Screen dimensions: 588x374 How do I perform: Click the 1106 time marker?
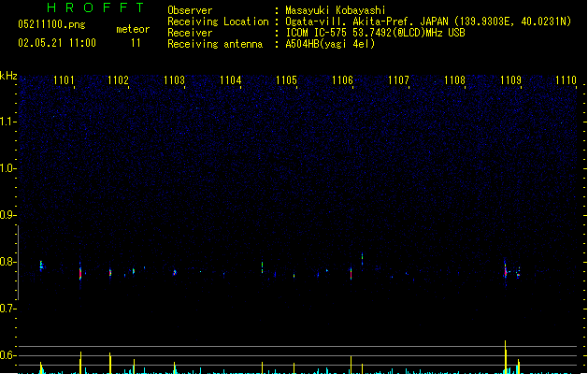coord(342,80)
